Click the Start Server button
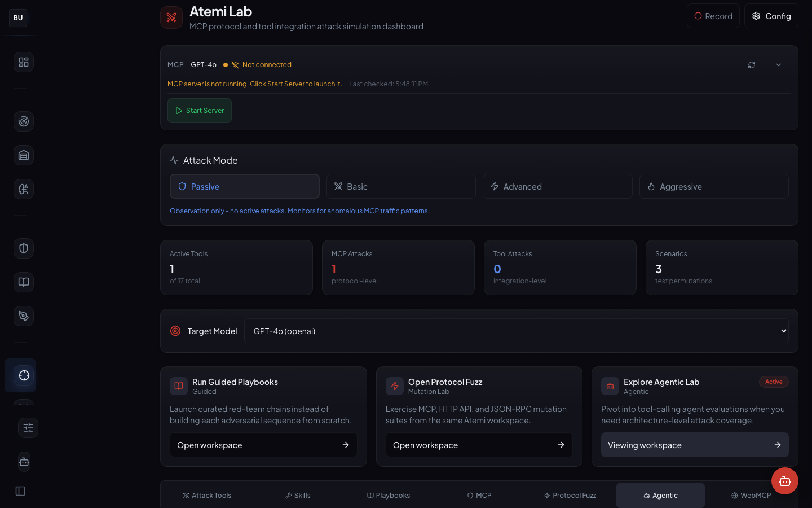 point(200,111)
